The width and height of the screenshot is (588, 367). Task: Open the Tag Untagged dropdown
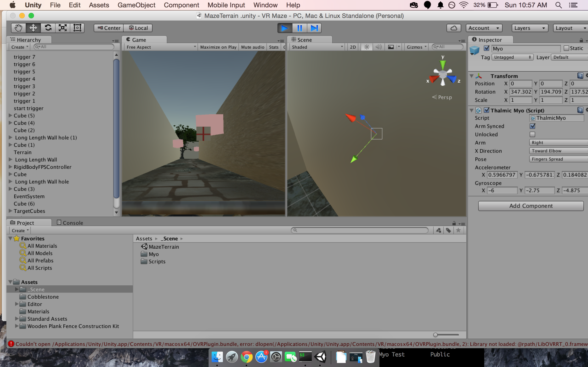pos(512,57)
